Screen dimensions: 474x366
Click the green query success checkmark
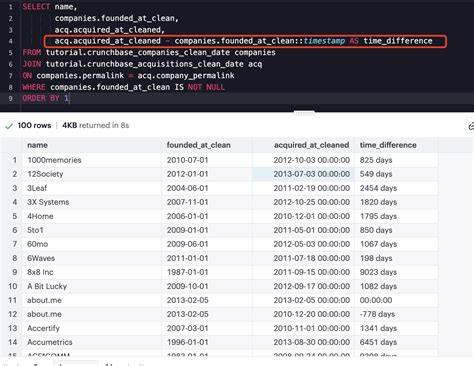pos(9,126)
